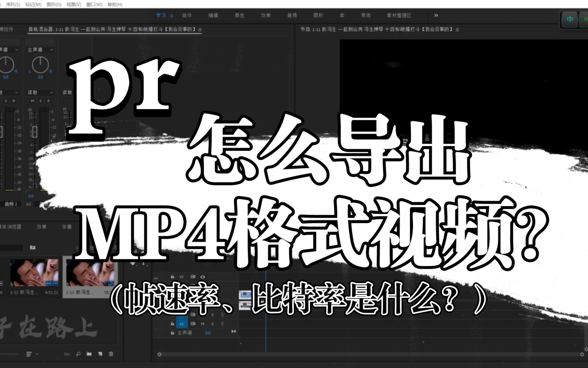Image resolution: width=588 pixels, height=368 pixels.
Task: Switch to the 学习 workspace
Action: [x=161, y=15]
